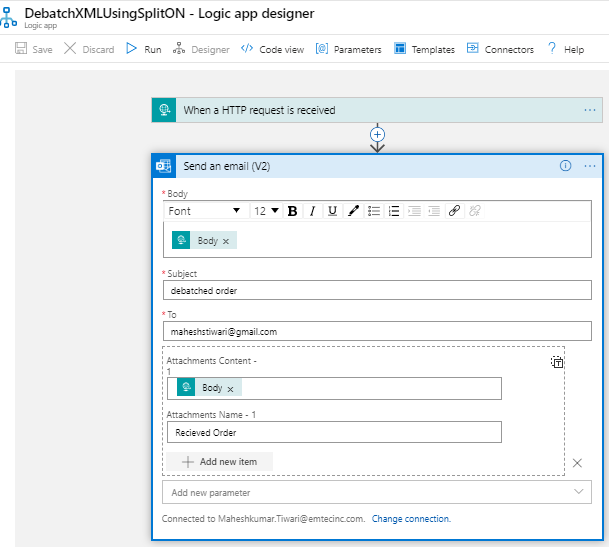Insert a new step with plus button
This screenshot has width=609, height=547.
pos(377,135)
